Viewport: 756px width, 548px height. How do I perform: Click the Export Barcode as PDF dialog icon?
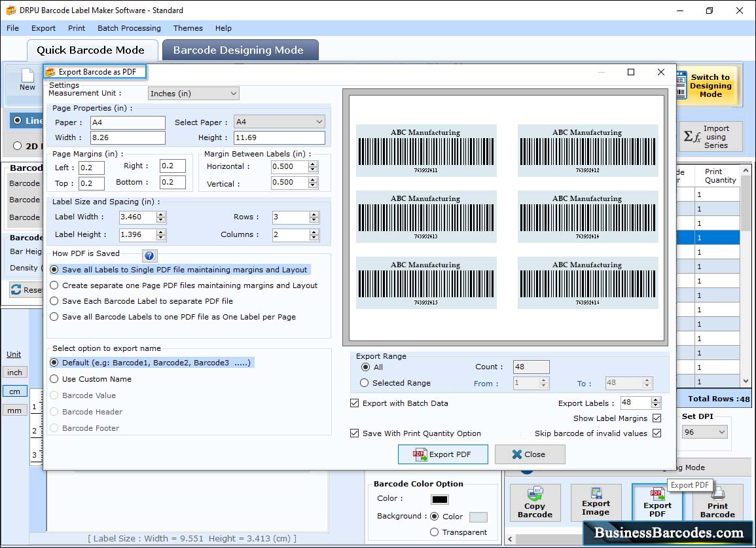pos(50,72)
